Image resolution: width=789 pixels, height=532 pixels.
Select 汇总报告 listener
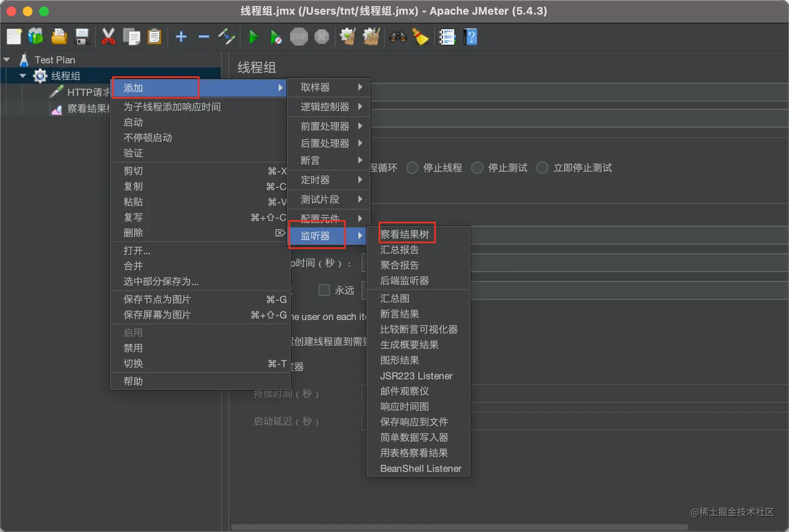click(x=419, y=250)
